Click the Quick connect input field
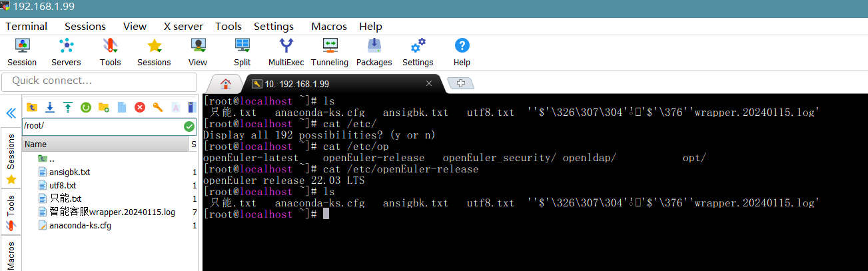 [x=99, y=81]
